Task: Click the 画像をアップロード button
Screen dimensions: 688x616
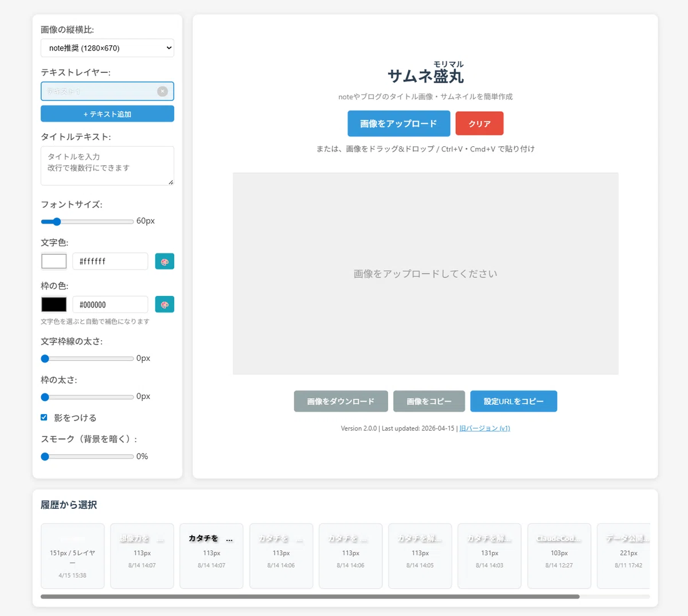Action: click(x=398, y=123)
